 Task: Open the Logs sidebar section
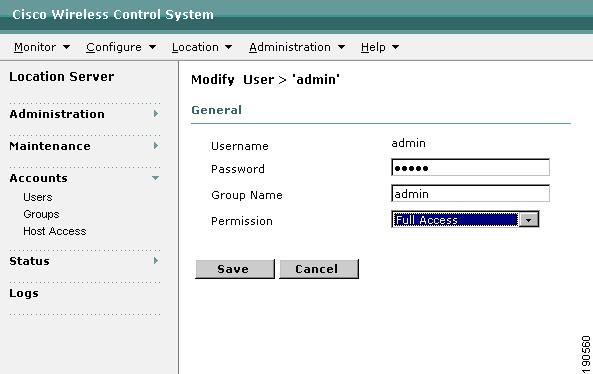[24, 293]
